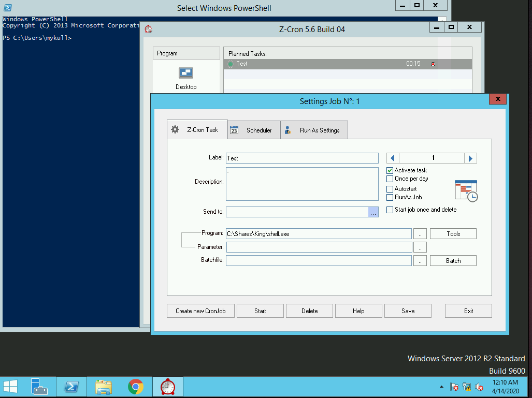
Task: Click the Action Center flag tray icon
Action: pos(454,387)
